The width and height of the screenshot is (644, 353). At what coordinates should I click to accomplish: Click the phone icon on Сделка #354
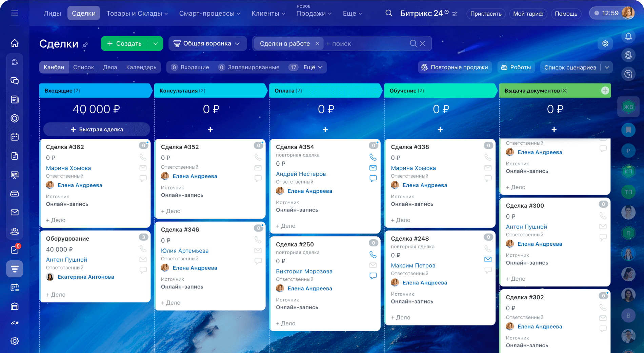(373, 157)
